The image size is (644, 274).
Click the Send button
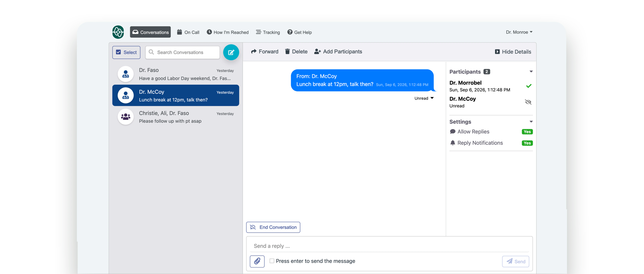click(x=516, y=261)
